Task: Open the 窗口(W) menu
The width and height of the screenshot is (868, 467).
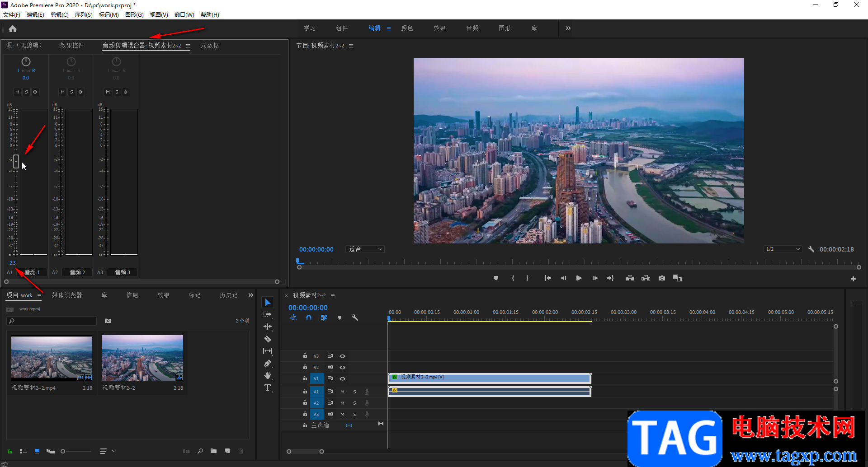Action: pyautogui.click(x=184, y=15)
